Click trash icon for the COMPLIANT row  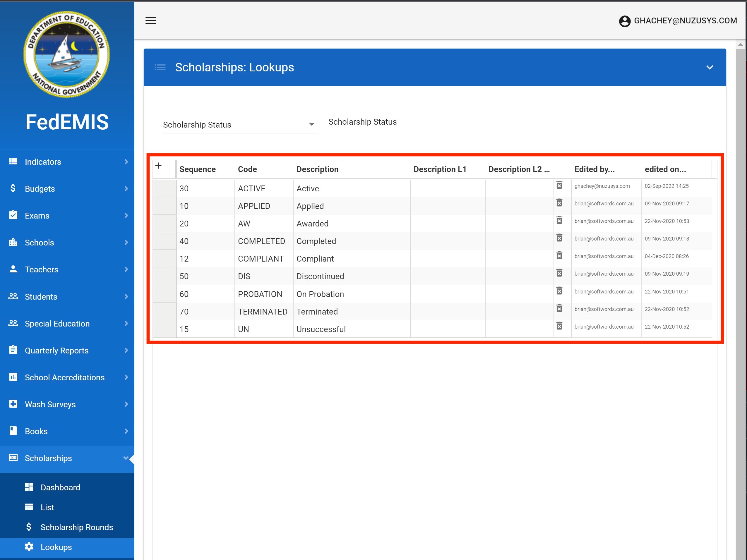559,255
